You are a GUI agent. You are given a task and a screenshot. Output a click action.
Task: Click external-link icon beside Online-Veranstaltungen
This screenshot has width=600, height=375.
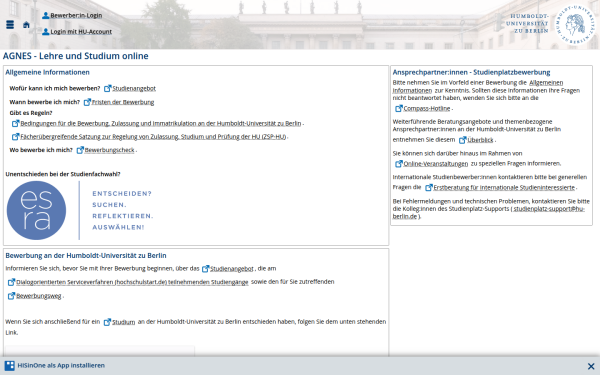point(399,164)
